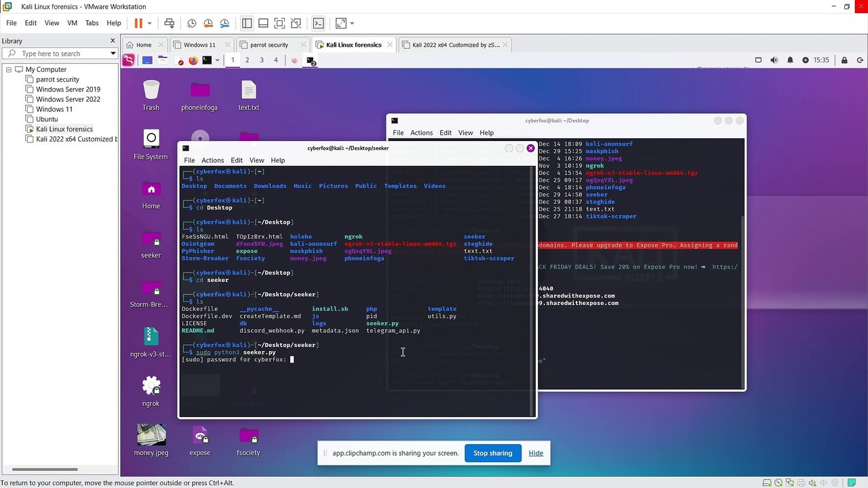
Task: Toggle the library sidebar view icon
Action: coord(247,23)
